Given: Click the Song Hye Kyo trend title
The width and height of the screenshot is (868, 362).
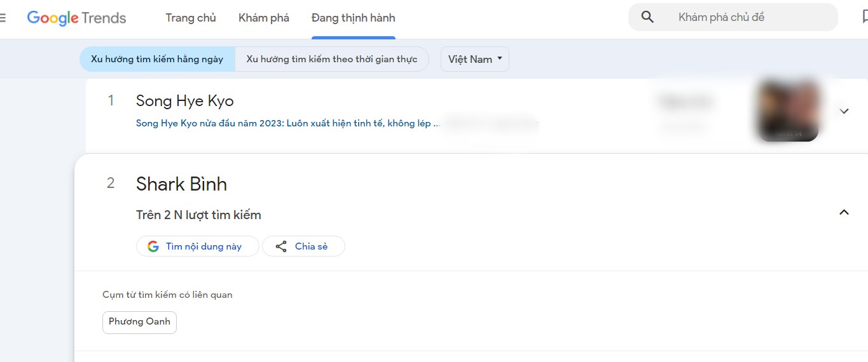Looking at the screenshot, I should pyautogui.click(x=185, y=101).
